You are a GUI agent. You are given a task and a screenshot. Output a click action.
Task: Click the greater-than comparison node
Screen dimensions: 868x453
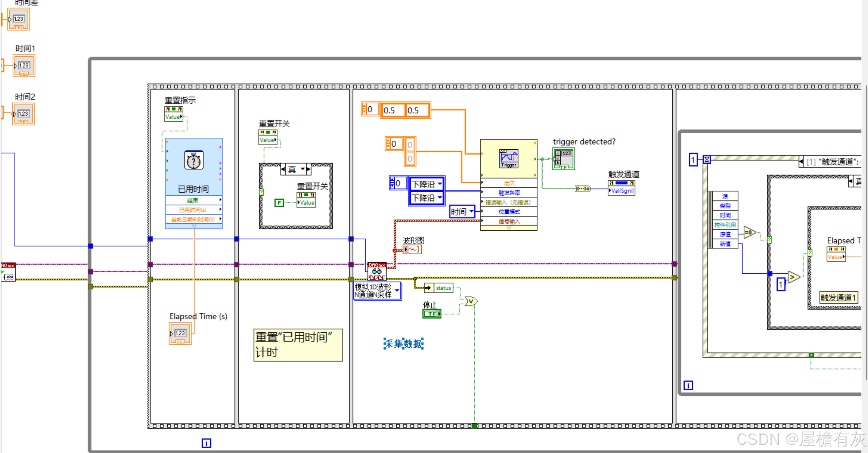click(793, 277)
